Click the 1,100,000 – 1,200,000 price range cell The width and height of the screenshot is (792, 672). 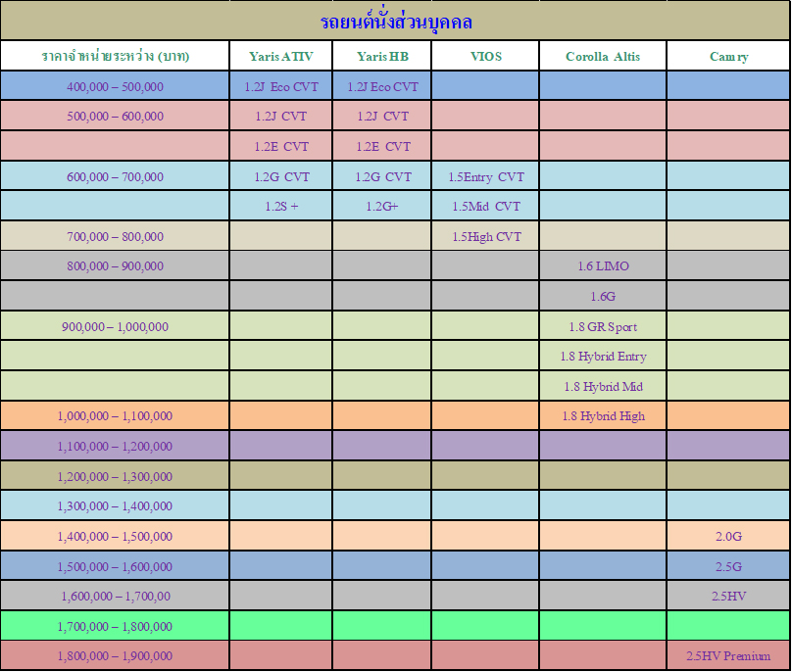115,446
